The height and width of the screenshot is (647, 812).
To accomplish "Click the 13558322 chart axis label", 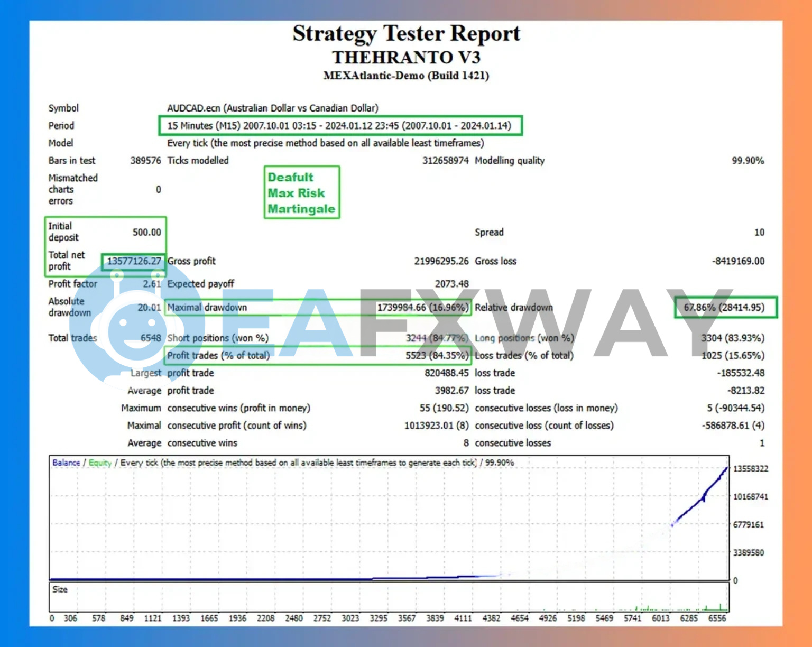I will 750,469.
